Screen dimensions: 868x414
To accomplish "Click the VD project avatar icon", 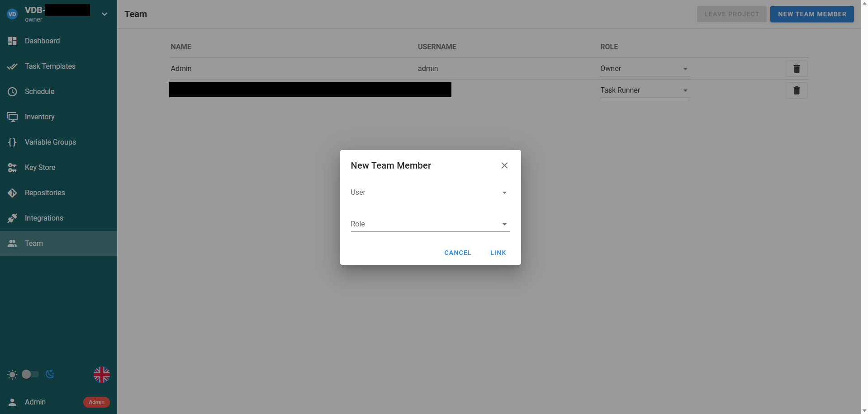I will (12, 14).
